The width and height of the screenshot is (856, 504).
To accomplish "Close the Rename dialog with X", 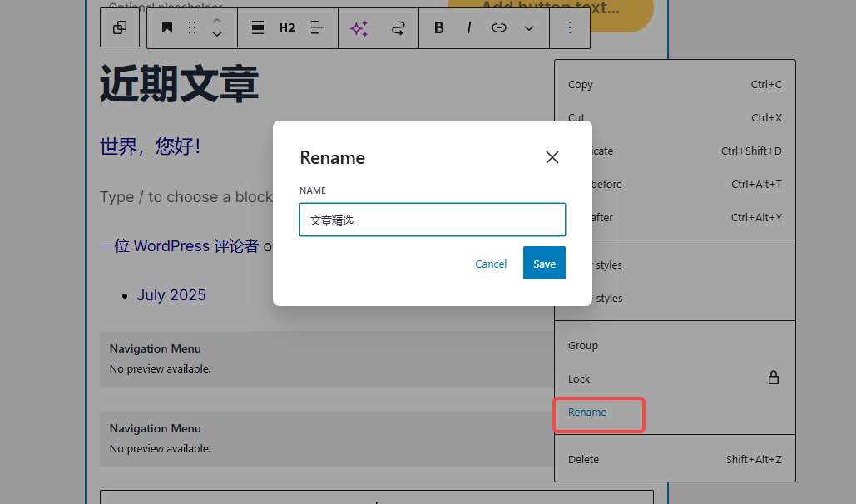I will 552,157.
